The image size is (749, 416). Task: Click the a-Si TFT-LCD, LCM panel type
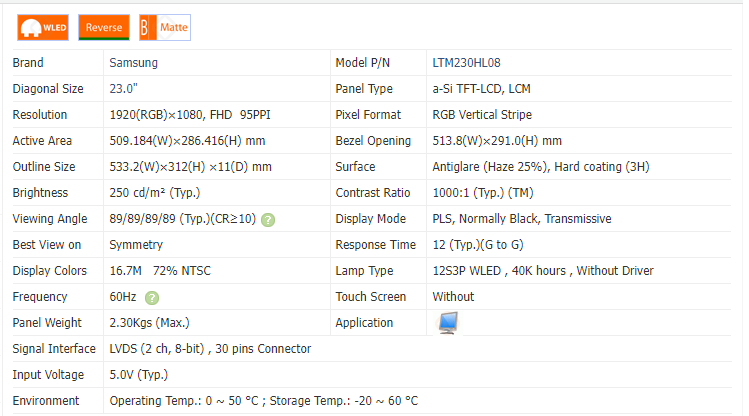(x=481, y=88)
